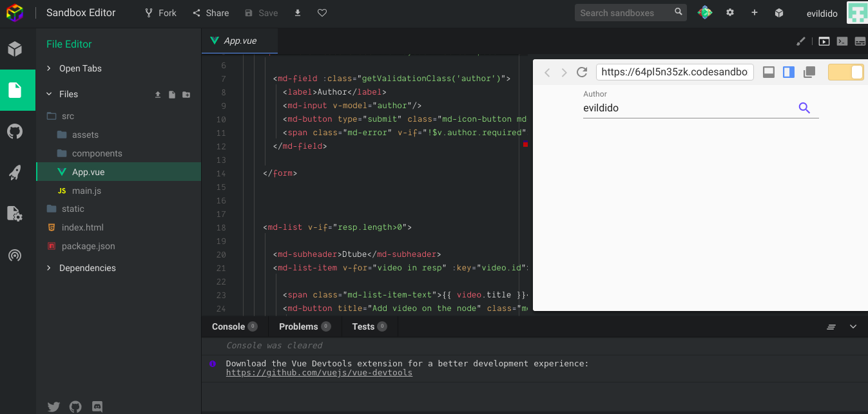Open the Deployment rocket panel
The height and width of the screenshot is (414, 868).
pyautogui.click(x=15, y=172)
